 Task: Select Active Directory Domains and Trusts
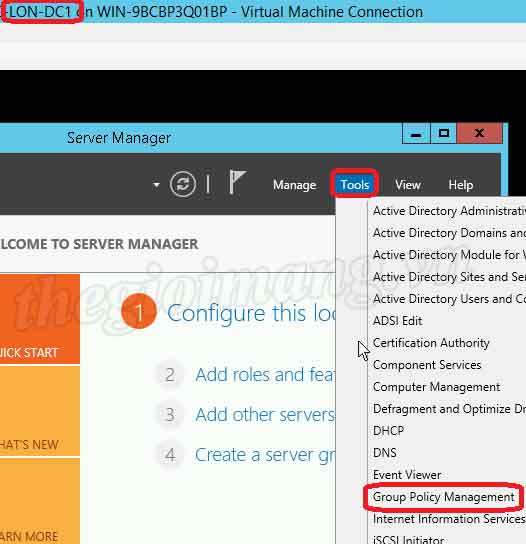pos(449,233)
